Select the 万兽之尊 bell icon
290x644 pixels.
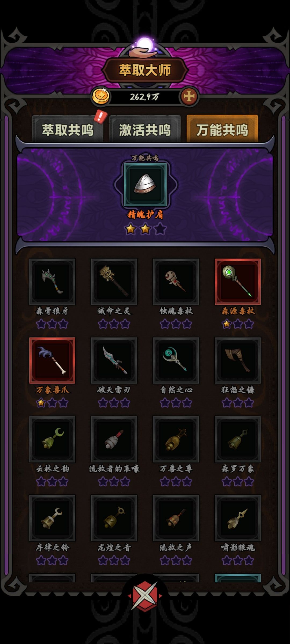(x=176, y=439)
